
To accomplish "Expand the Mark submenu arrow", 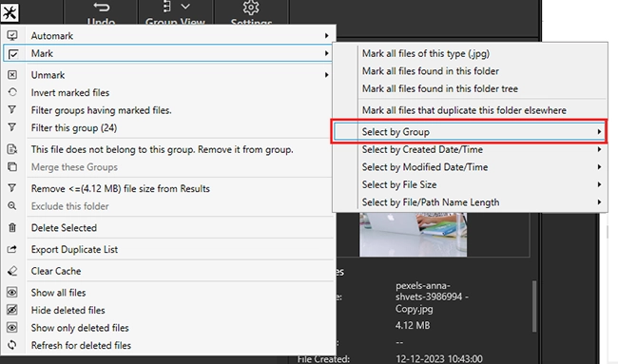I will 326,53.
